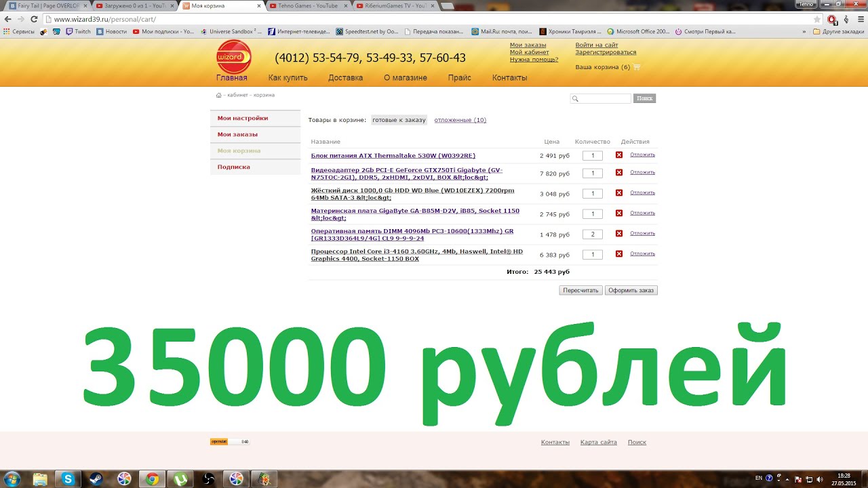Open the Другие закладки bookmarks folder
This screenshot has width=868, height=488.
pyautogui.click(x=838, y=31)
